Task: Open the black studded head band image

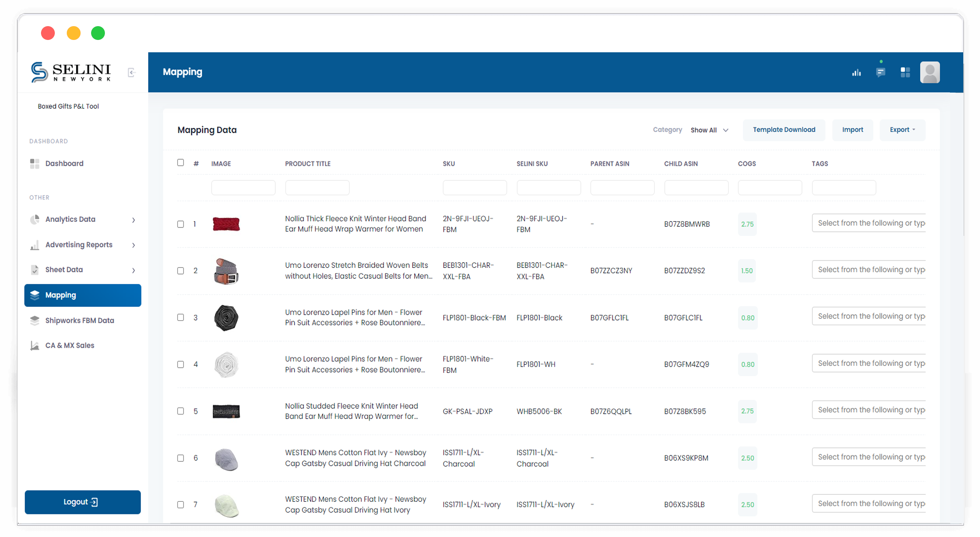Action: [x=226, y=411]
